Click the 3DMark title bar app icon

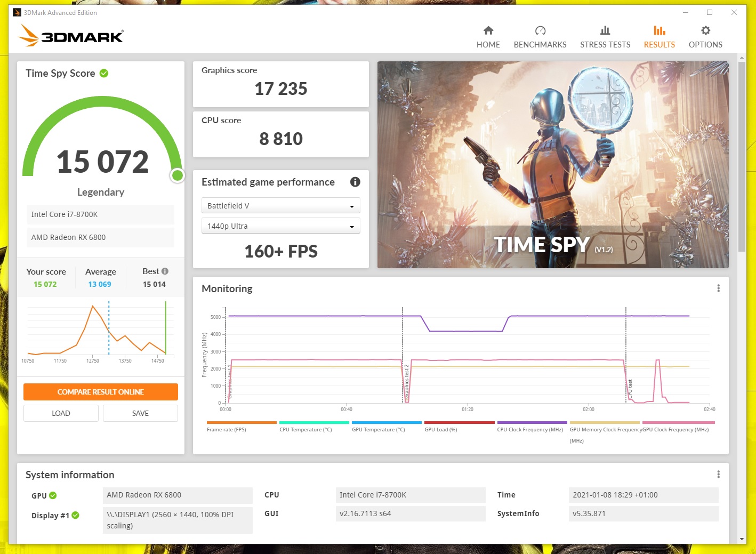(x=17, y=12)
